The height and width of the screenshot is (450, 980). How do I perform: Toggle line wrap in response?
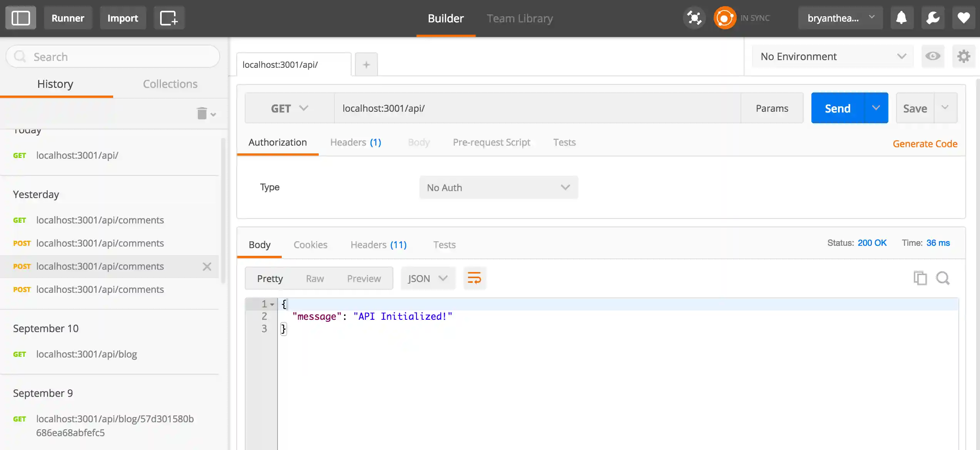(474, 278)
